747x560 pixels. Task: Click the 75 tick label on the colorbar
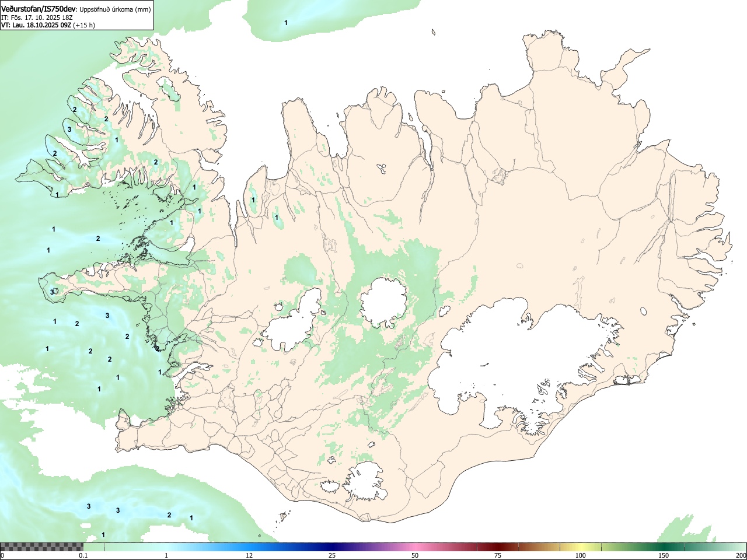coord(497,555)
